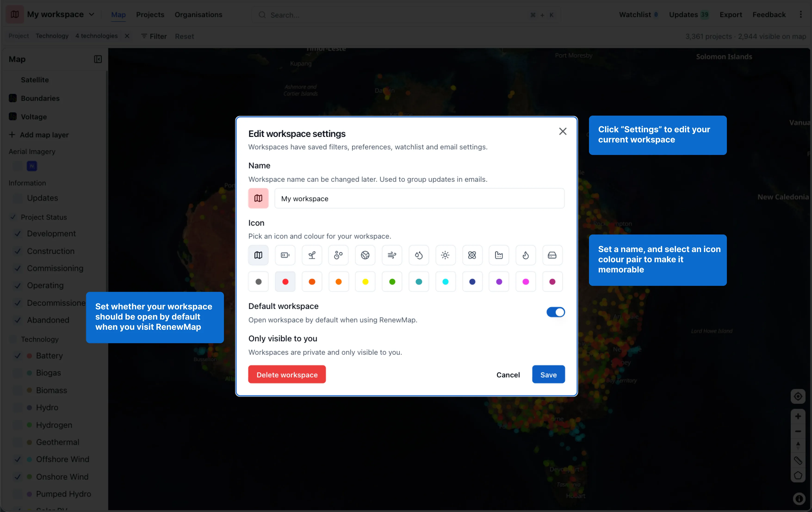Open the Projects tab

(150, 15)
